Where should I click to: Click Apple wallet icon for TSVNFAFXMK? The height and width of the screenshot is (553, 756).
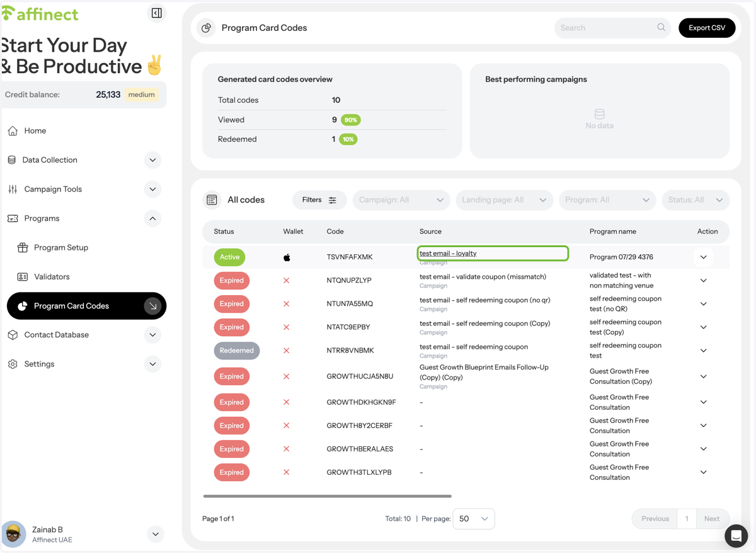pos(287,257)
